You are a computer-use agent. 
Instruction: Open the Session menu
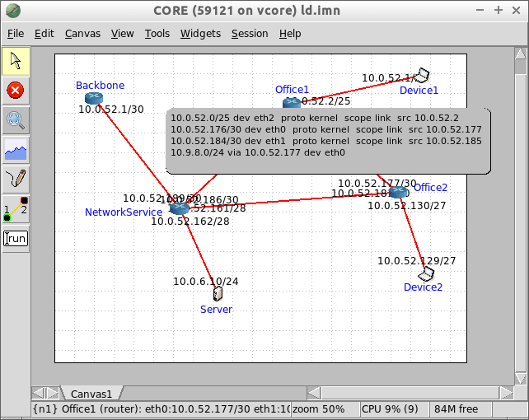click(x=250, y=34)
